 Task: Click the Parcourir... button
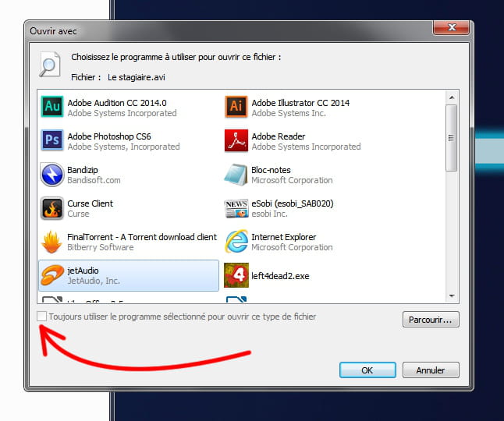[431, 320]
